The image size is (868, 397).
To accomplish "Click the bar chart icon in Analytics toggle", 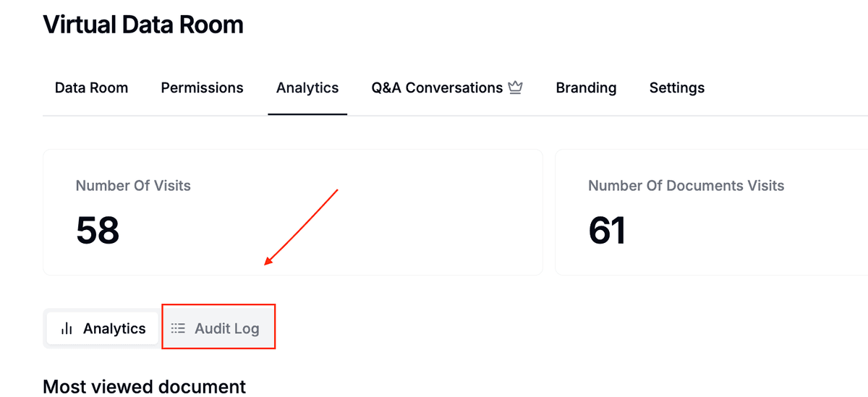I will [67, 328].
